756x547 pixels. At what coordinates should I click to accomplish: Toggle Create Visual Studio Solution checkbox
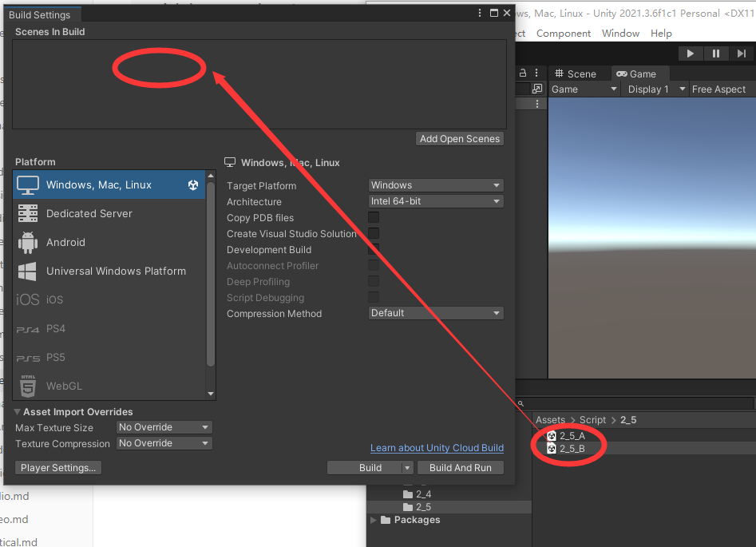click(x=374, y=233)
